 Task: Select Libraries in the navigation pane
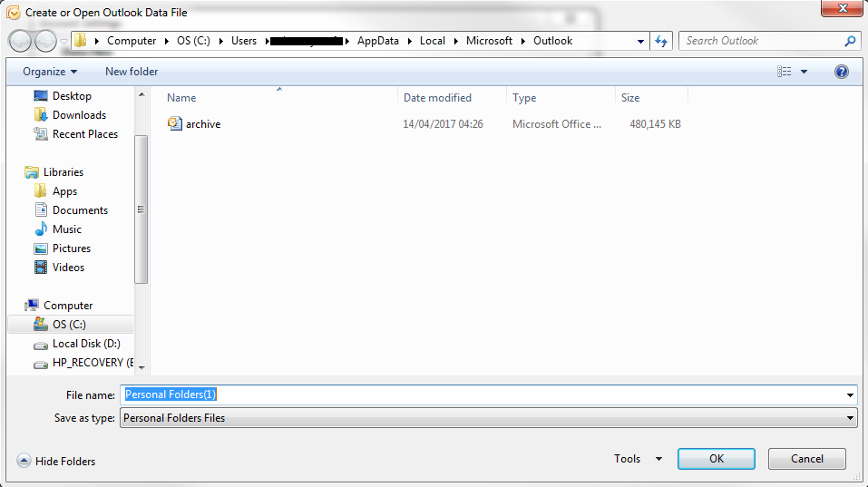[x=63, y=172]
